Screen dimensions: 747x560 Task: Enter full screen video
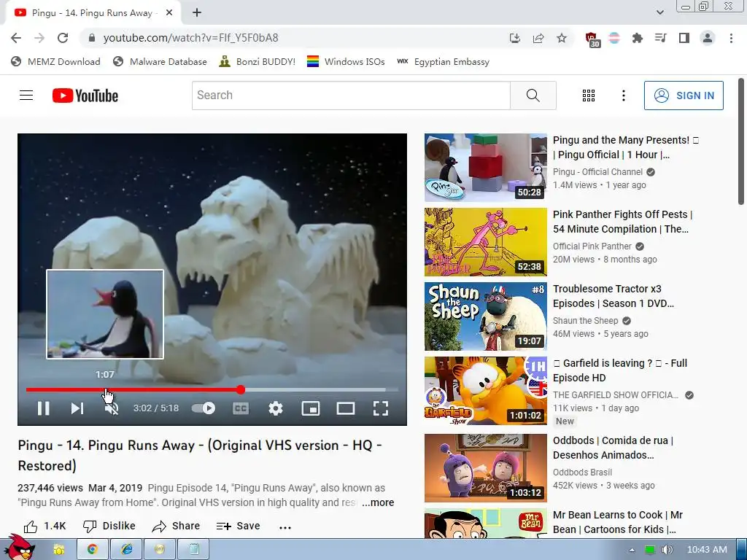[x=381, y=408]
